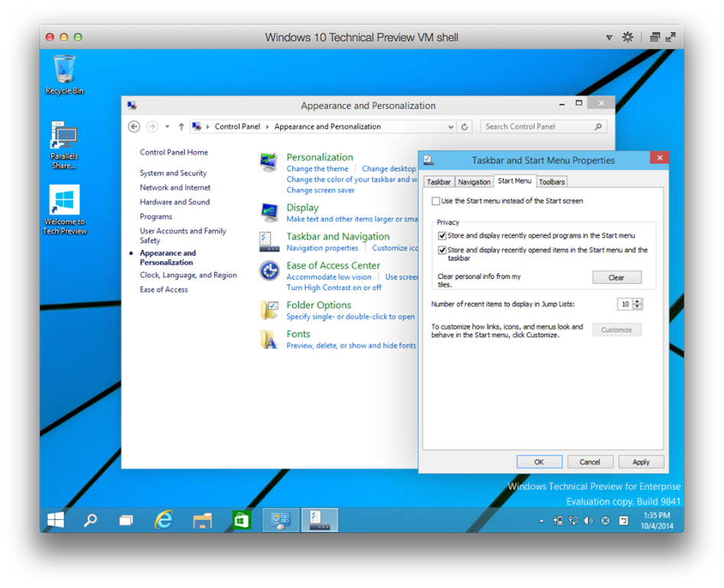
Task: Launch Internet Explorer from the taskbar
Action: point(164,520)
